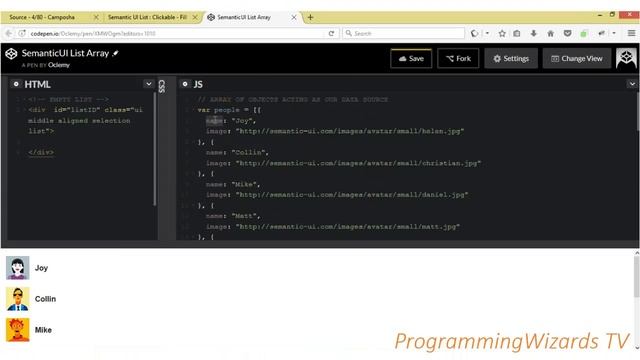Go to the browser home page icon
This screenshot has width=640, height=360.
[x=551, y=33]
